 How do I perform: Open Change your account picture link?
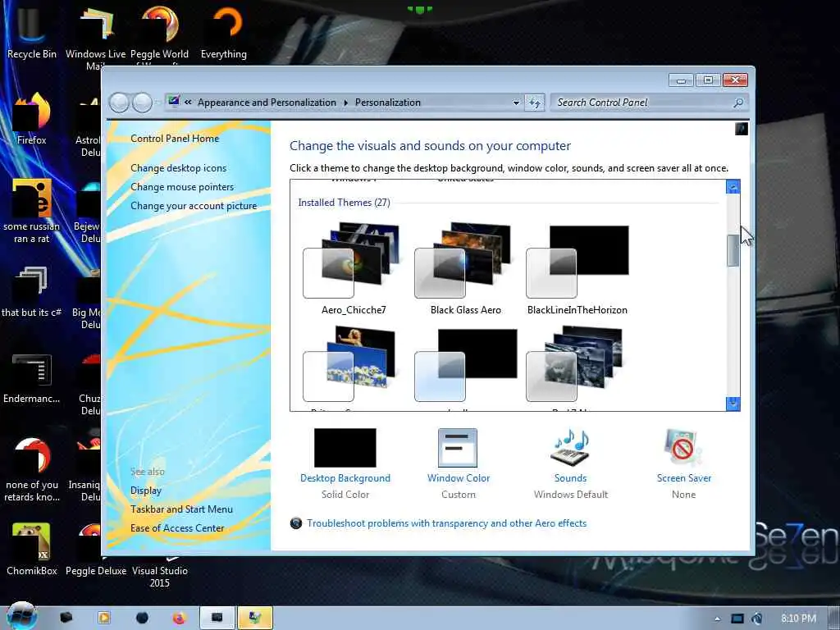click(194, 206)
